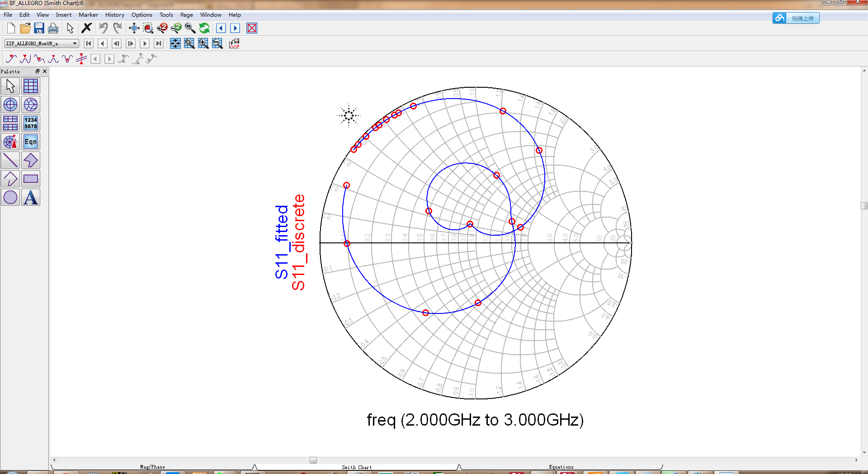
Task: Zoom in by two with the red magnifier
Action: point(162,28)
